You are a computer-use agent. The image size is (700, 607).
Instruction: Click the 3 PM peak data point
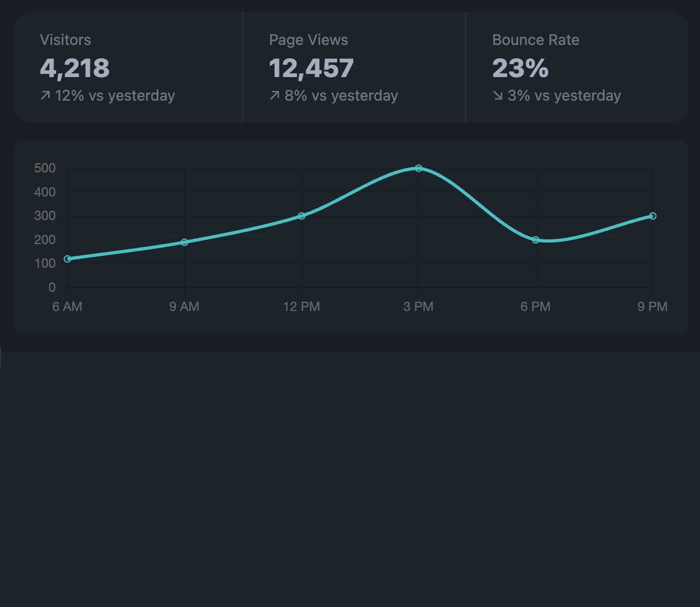pos(419,169)
